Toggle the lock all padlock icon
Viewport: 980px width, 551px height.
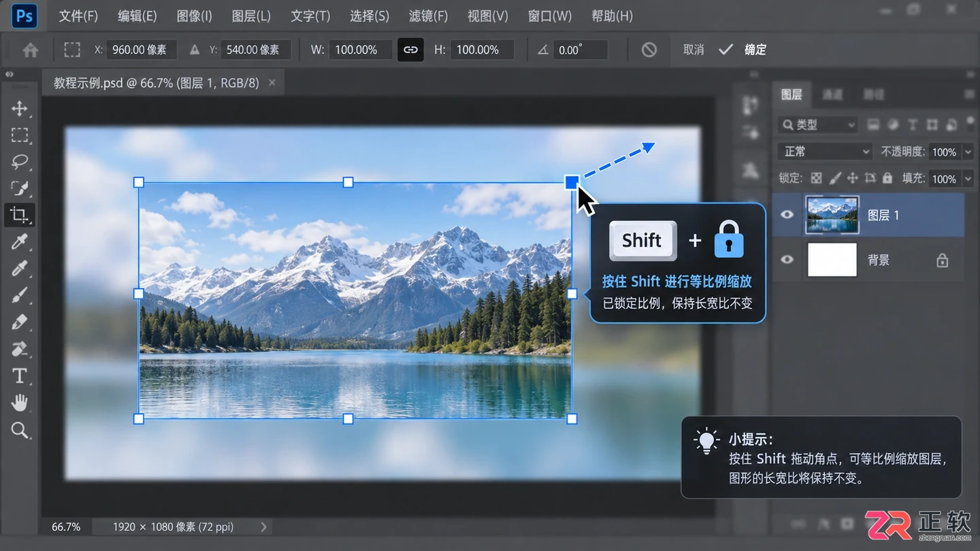pos(887,178)
